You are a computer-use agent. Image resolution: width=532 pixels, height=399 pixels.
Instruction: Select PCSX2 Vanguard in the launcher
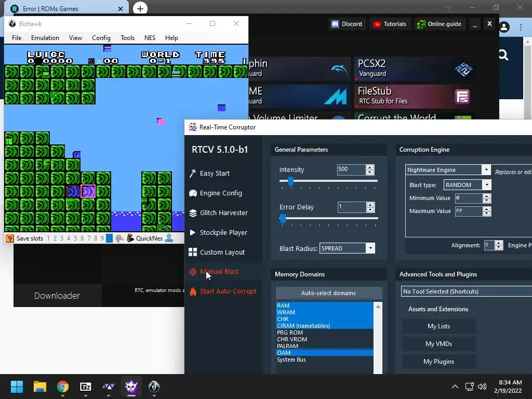(414, 69)
